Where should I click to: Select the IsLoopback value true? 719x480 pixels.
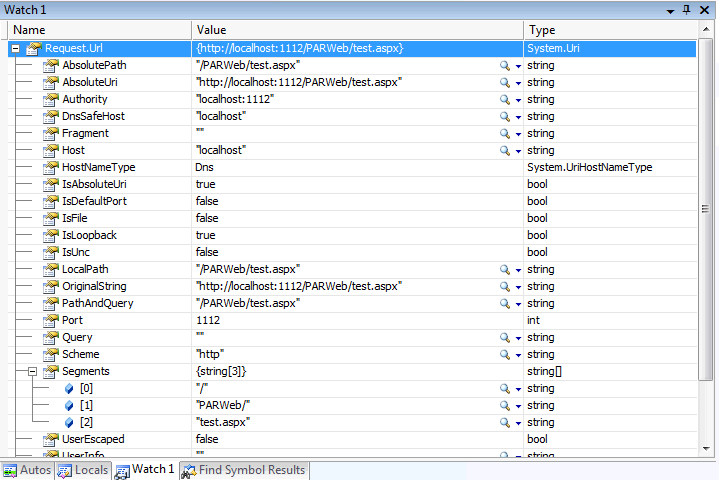(x=205, y=235)
